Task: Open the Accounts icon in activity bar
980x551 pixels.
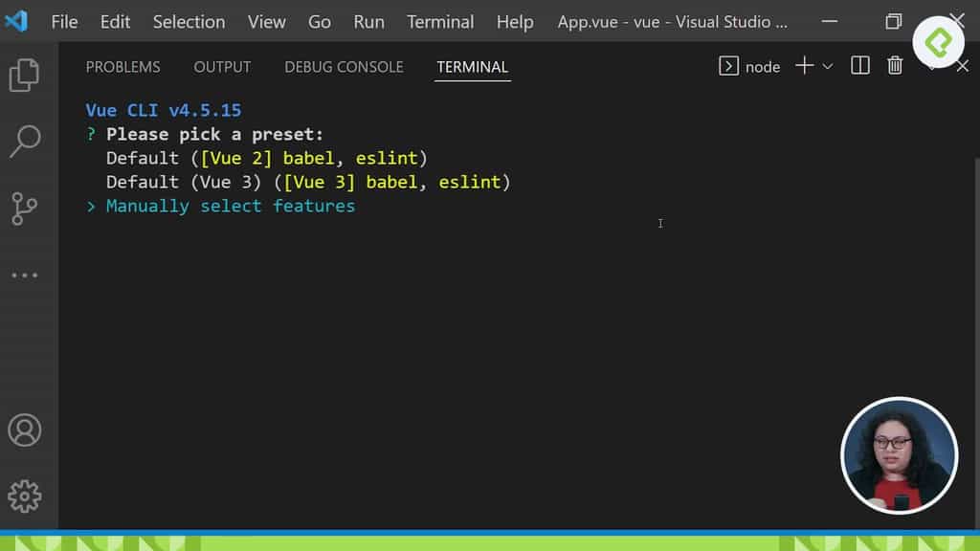Action: (25, 430)
